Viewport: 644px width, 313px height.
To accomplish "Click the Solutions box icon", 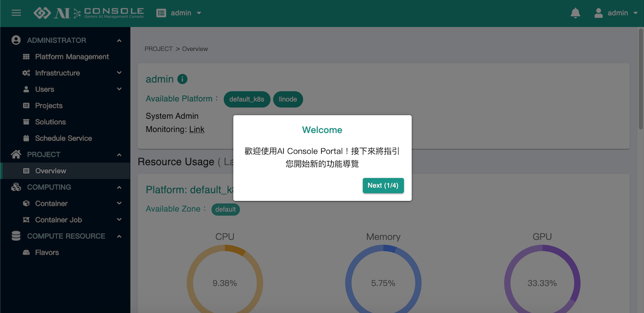I will point(26,122).
